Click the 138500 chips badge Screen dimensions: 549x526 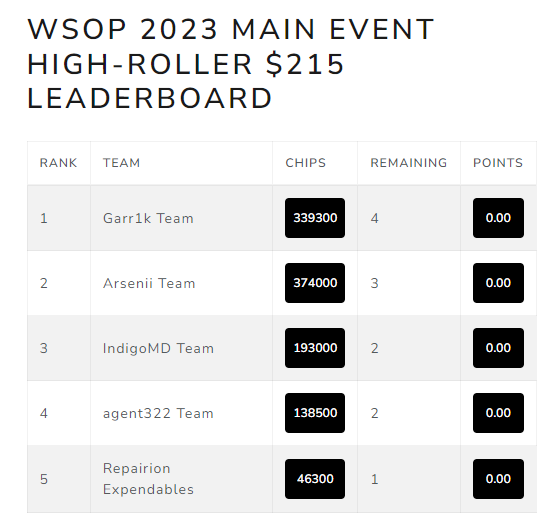[315, 413]
